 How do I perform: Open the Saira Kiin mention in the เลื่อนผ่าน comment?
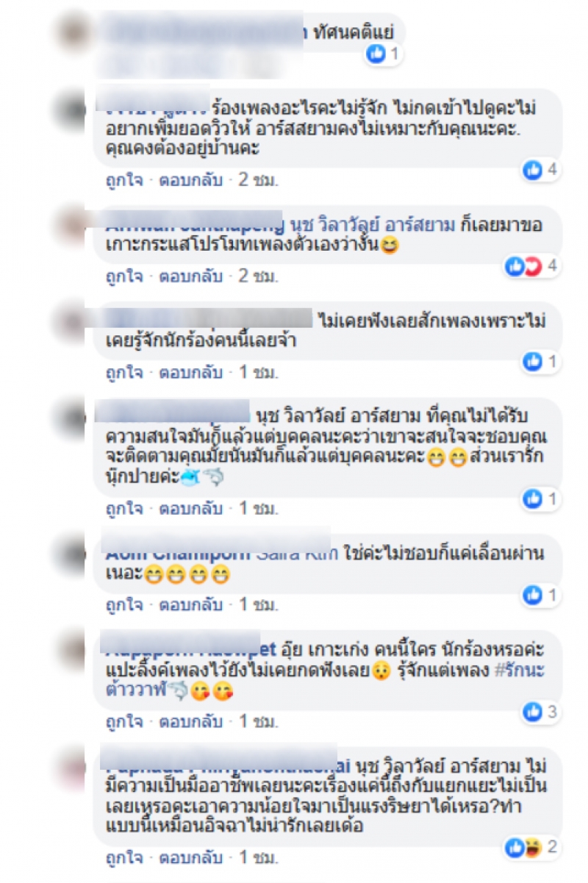coord(298,554)
